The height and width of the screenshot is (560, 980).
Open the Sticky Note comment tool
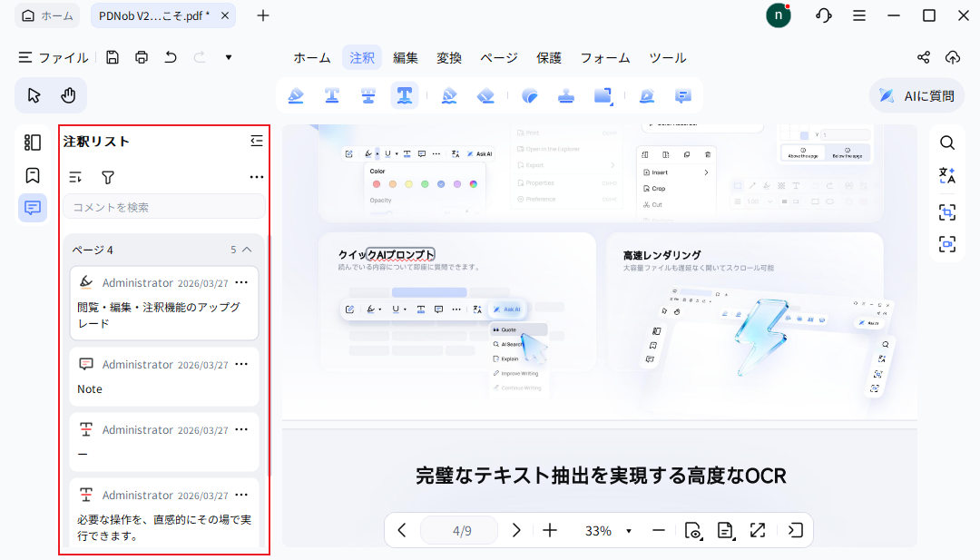click(682, 94)
